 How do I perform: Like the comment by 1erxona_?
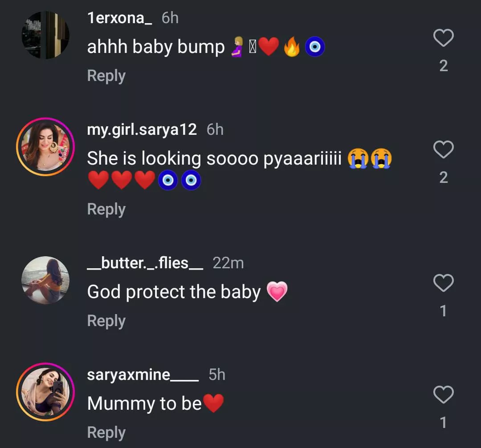[x=443, y=38]
